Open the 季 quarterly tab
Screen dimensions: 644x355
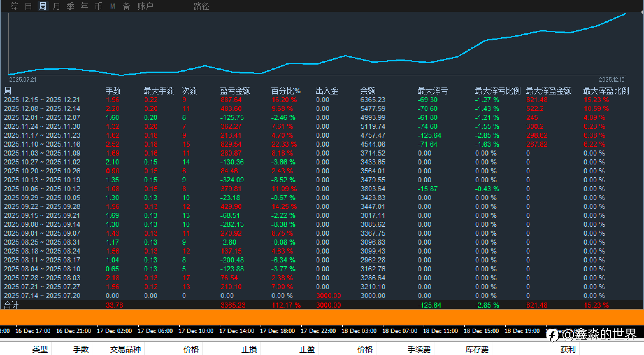pos(70,6)
